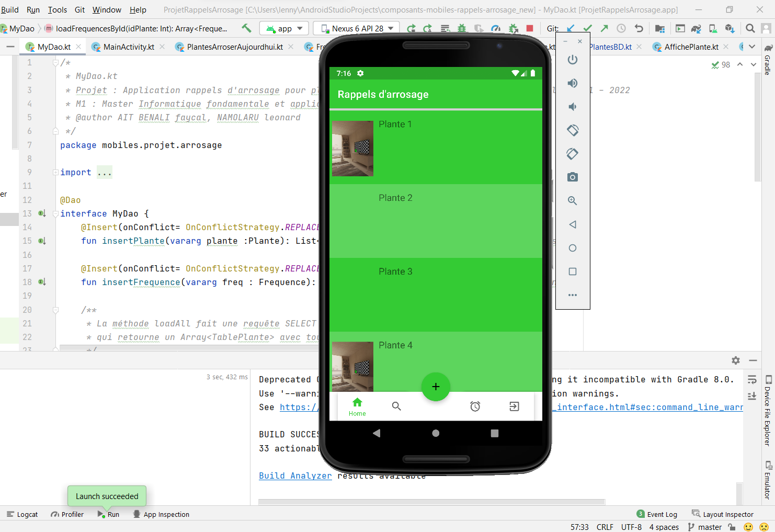The width and height of the screenshot is (775, 532).
Task: Take an emulator screenshot with camera icon
Action: [573, 177]
